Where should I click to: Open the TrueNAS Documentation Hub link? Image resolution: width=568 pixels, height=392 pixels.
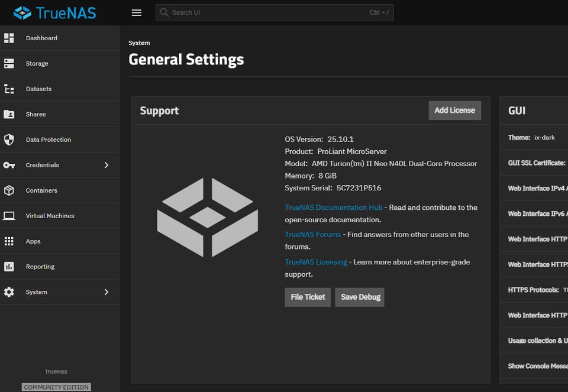(x=334, y=208)
